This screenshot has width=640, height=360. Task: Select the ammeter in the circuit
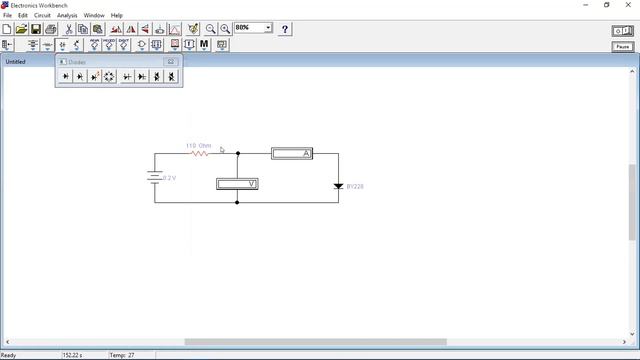pyautogui.click(x=292, y=153)
